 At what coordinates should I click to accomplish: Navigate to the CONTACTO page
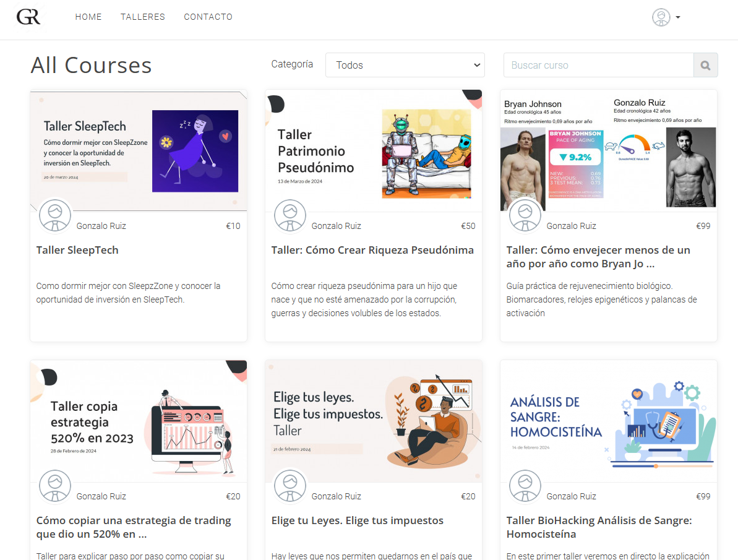pyautogui.click(x=208, y=17)
